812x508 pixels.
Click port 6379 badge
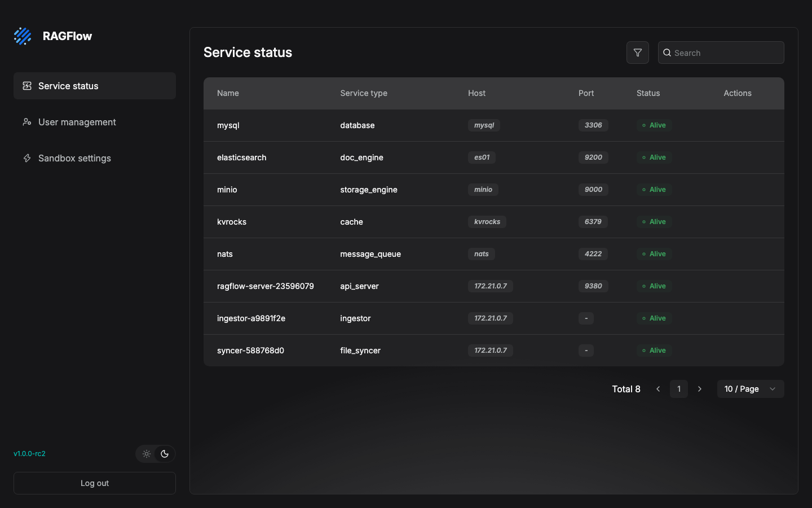pyautogui.click(x=593, y=222)
